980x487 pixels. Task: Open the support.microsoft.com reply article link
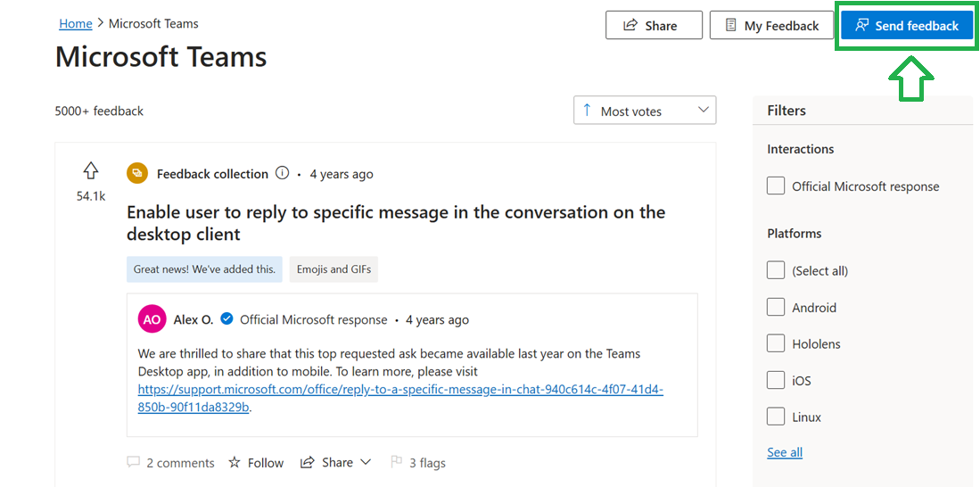pos(400,390)
